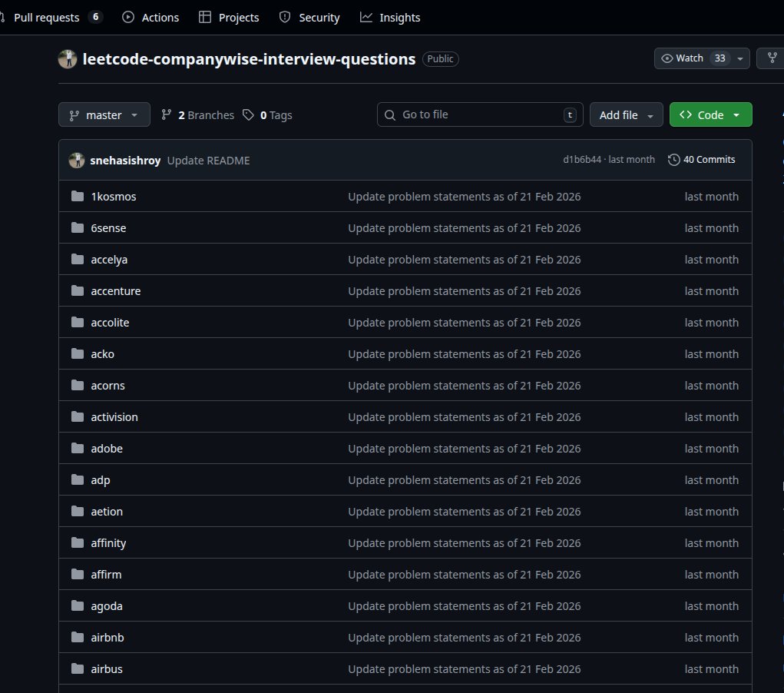Image resolution: width=784 pixels, height=693 pixels.
Task: Open the 6sense folder
Action: [x=108, y=228]
